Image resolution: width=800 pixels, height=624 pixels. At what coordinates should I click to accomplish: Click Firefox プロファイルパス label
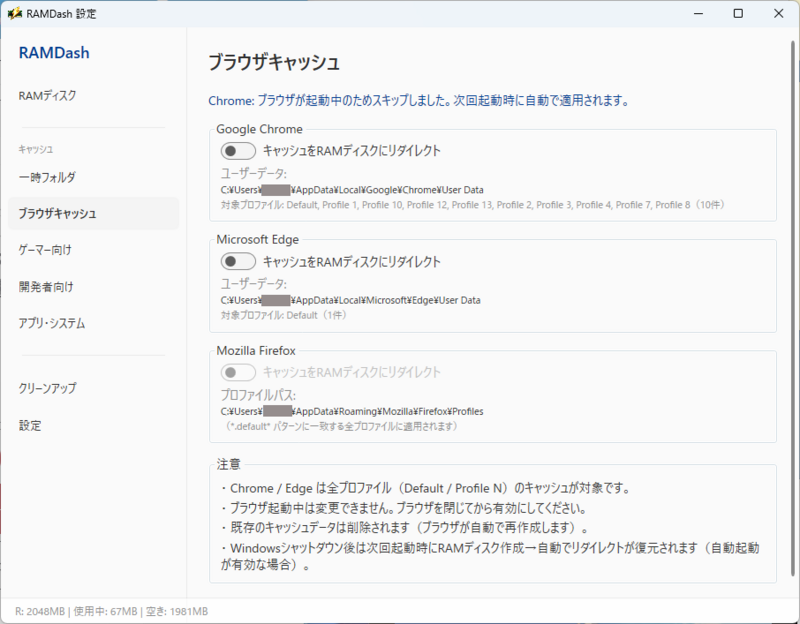point(258,395)
